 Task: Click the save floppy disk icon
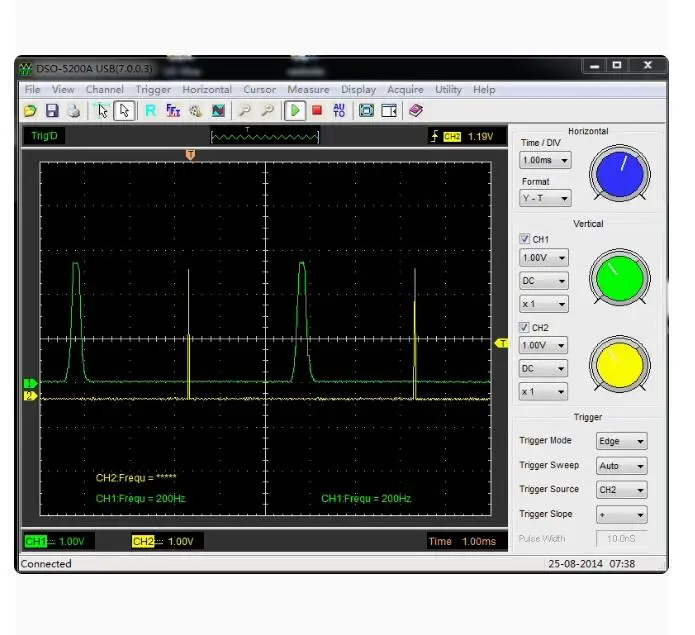[52, 111]
